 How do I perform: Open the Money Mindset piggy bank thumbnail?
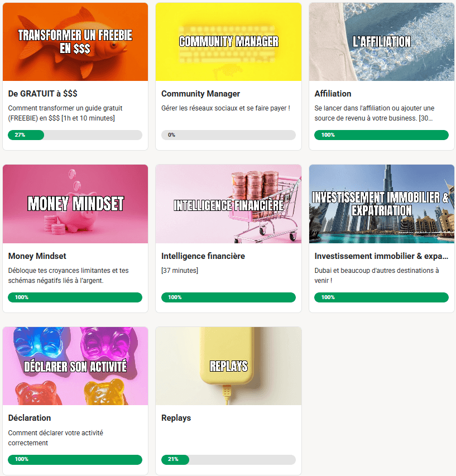pyautogui.click(x=75, y=204)
